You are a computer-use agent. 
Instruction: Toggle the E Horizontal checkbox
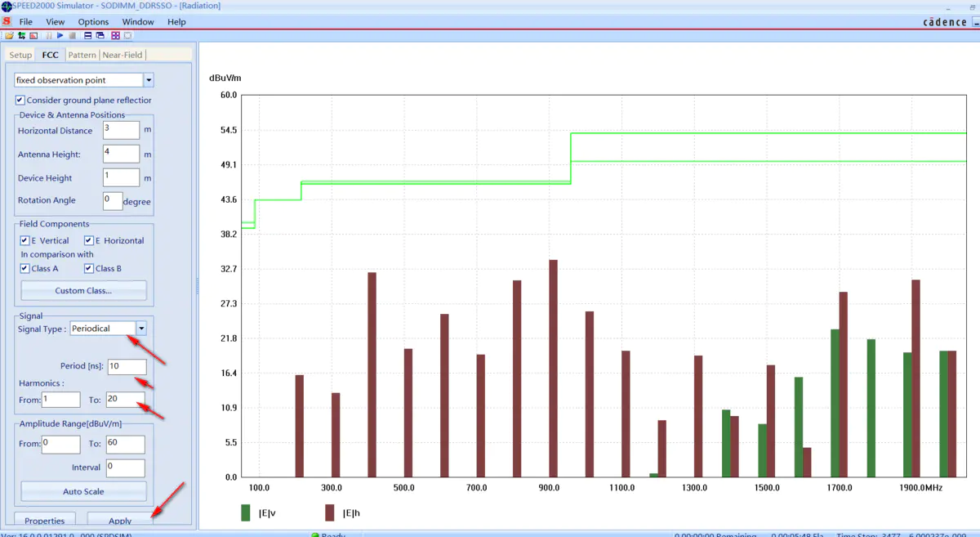pyautogui.click(x=89, y=241)
